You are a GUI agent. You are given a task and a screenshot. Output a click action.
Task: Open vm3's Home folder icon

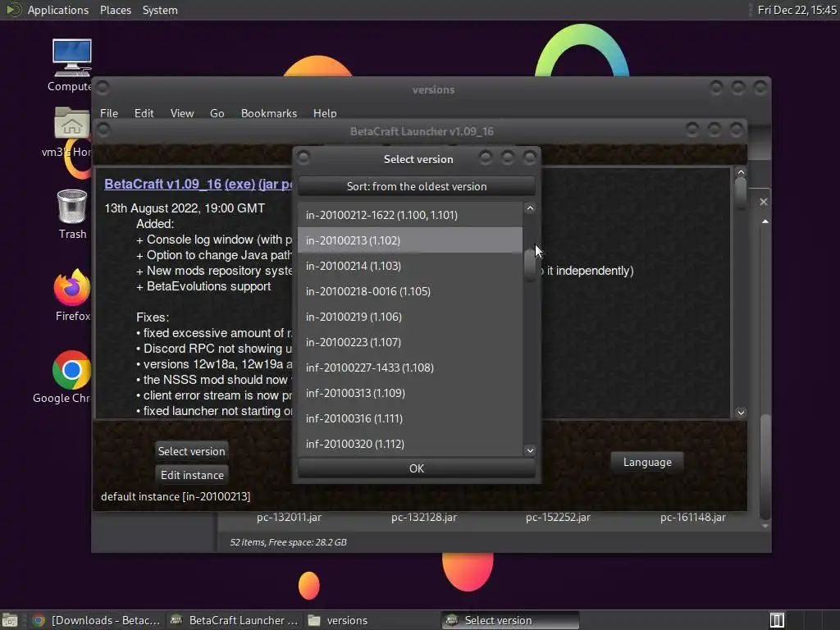pyautogui.click(x=72, y=123)
